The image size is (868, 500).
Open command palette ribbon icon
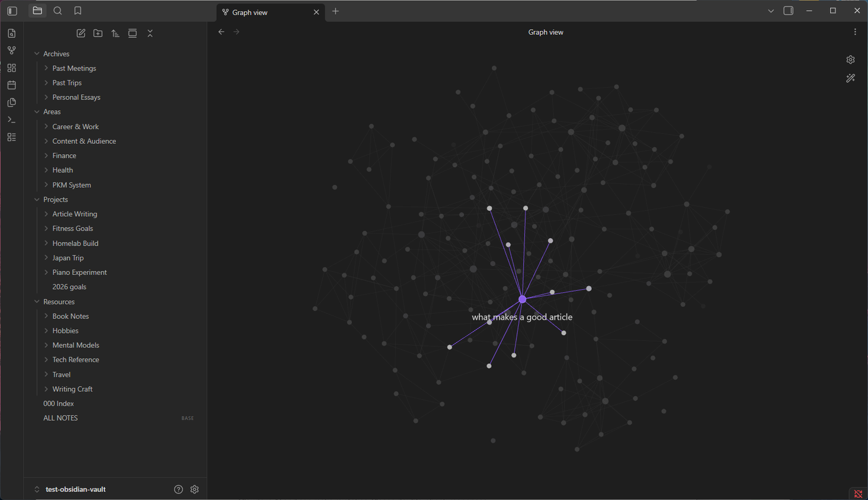pyautogui.click(x=12, y=120)
